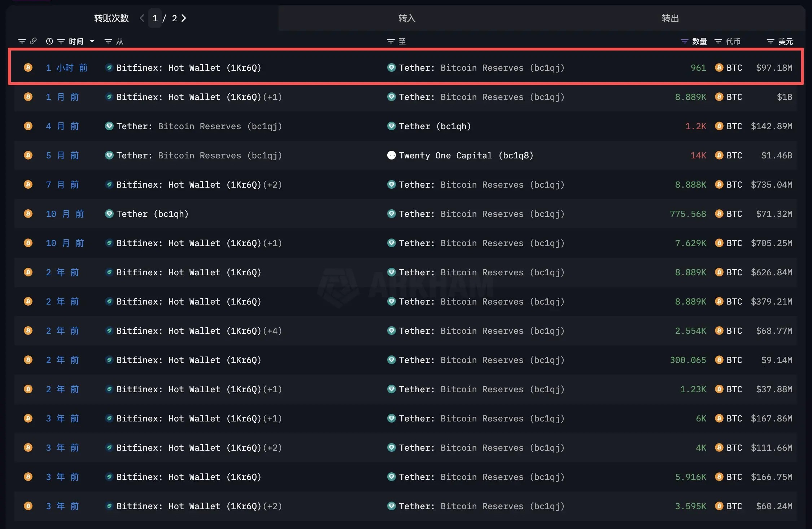This screenshot has height=529, width=812.
Task: Open the 至 (to) column filter
Action: coord(390,41)
